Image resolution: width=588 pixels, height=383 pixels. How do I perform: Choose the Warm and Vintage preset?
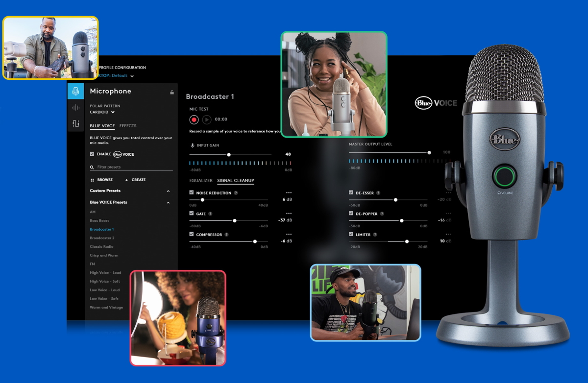point(106,308)
